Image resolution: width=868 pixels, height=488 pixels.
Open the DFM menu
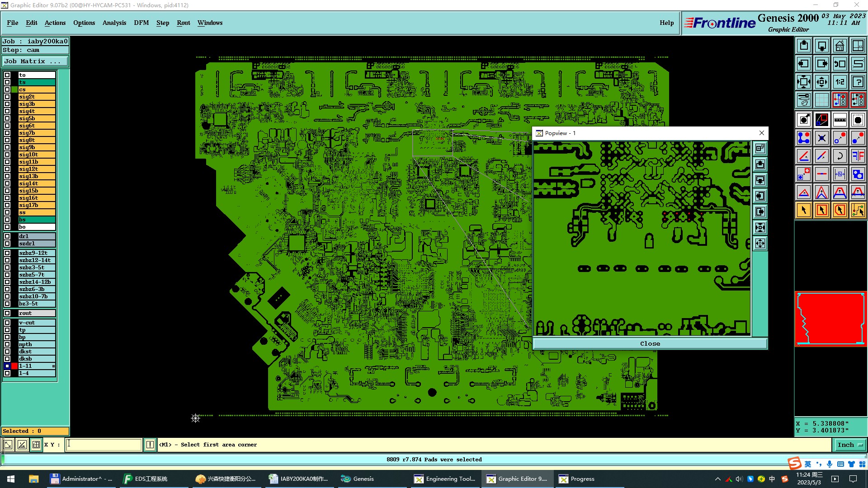pyautogui.click(x=141, y=23)
